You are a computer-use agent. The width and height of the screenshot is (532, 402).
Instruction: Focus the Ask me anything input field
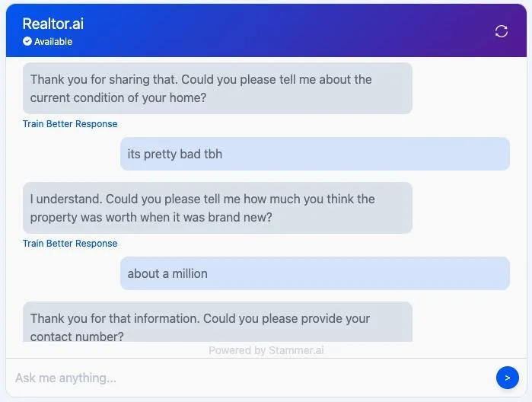point(251,378)
